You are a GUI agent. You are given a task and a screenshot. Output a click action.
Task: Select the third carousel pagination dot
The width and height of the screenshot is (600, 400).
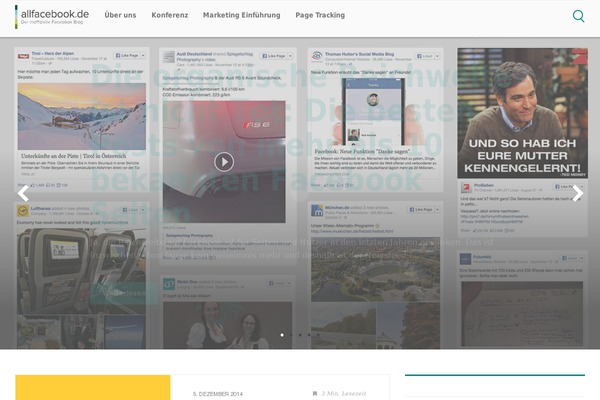coord(300,335)
